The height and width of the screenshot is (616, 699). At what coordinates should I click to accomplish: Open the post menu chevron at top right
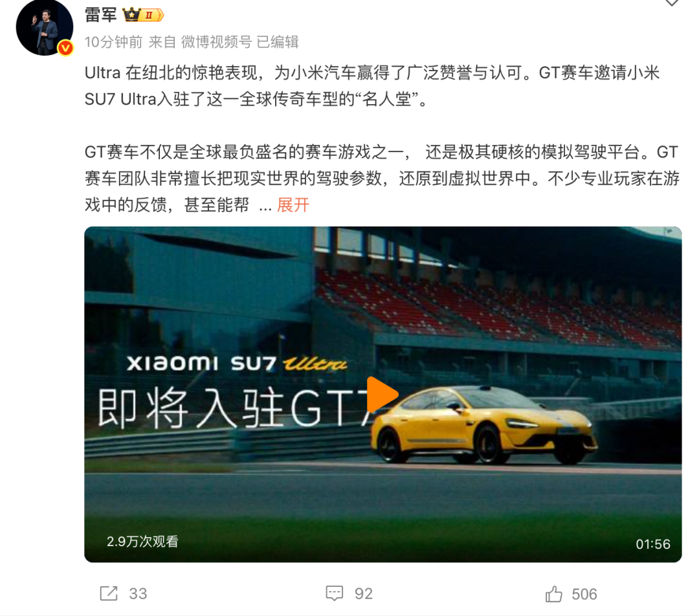(672, 3)
